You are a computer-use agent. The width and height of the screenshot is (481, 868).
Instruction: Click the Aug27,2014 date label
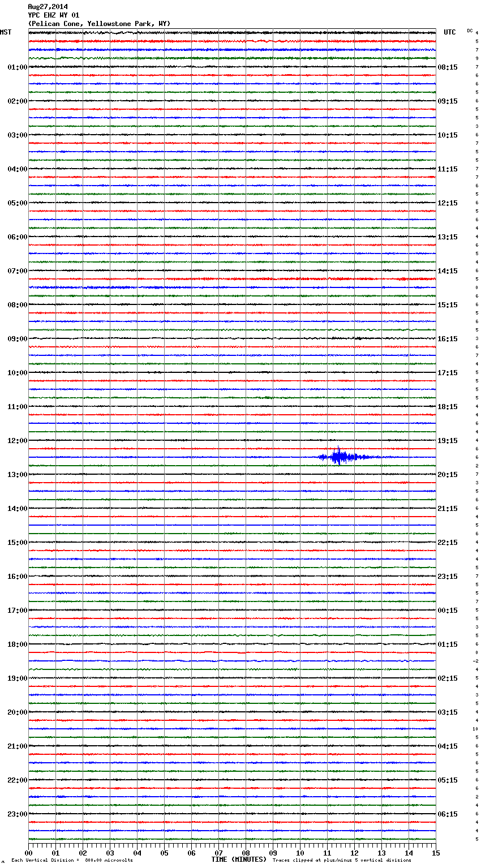point(48,7)
